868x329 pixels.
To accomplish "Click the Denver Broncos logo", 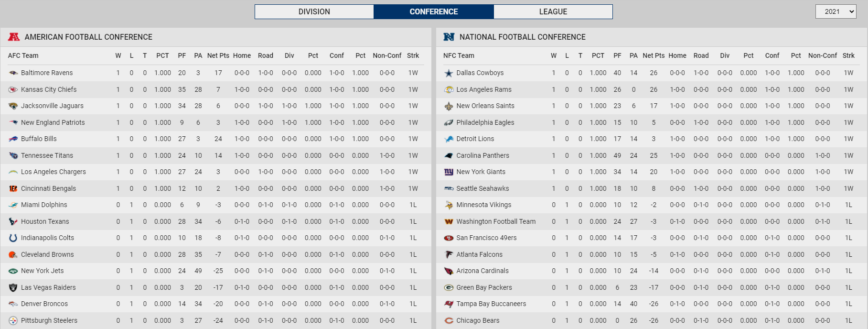I will pos(13,304).
